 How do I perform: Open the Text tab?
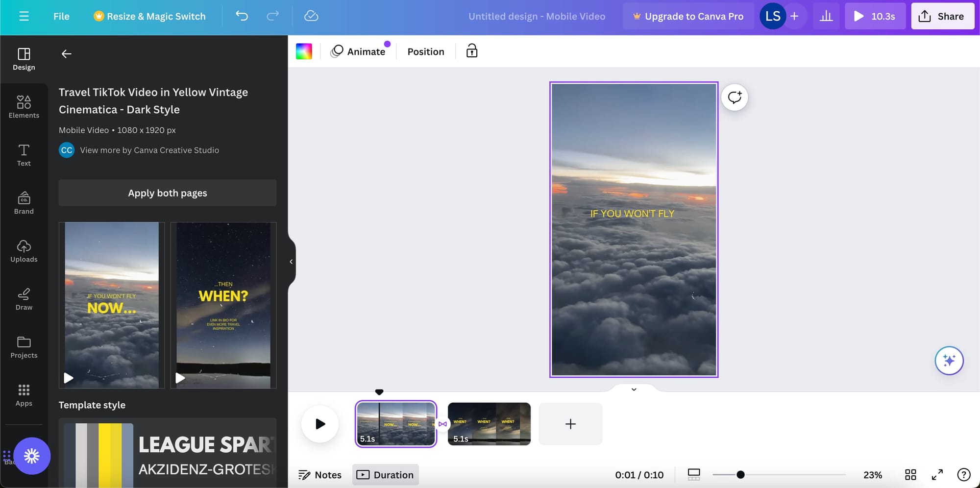(24, 155)
